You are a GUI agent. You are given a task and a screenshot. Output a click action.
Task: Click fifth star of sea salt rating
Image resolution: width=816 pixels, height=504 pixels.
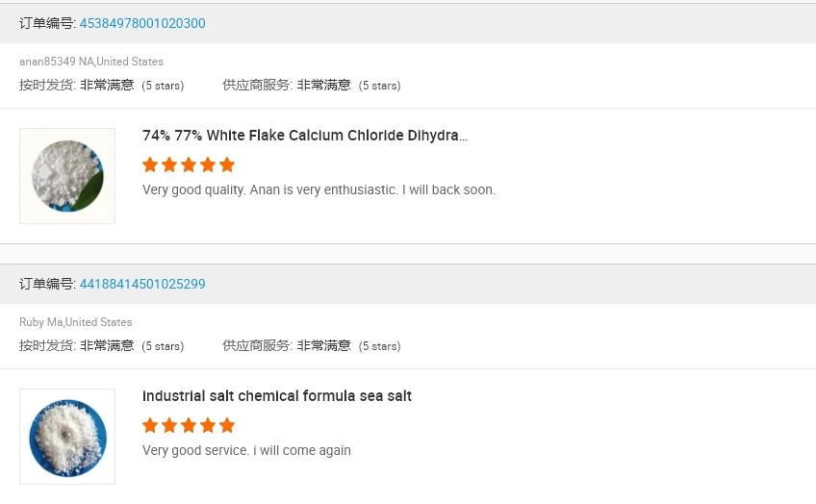(x=227, y=425)
